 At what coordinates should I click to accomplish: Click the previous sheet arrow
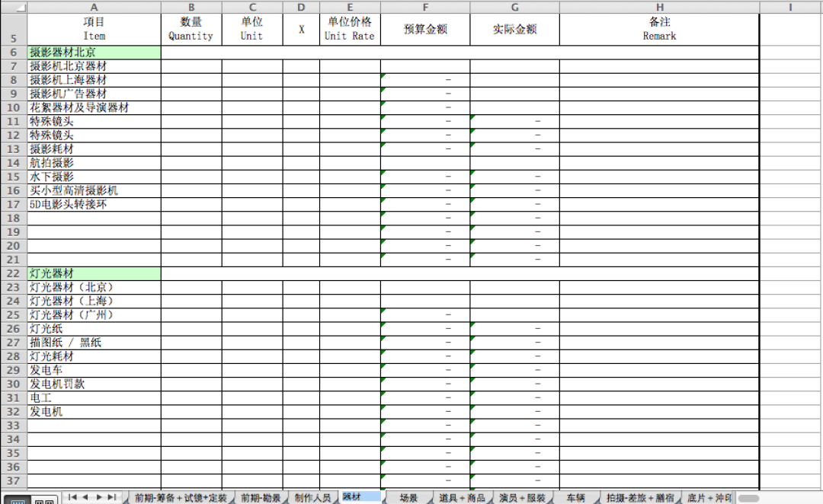click(85, 497)
